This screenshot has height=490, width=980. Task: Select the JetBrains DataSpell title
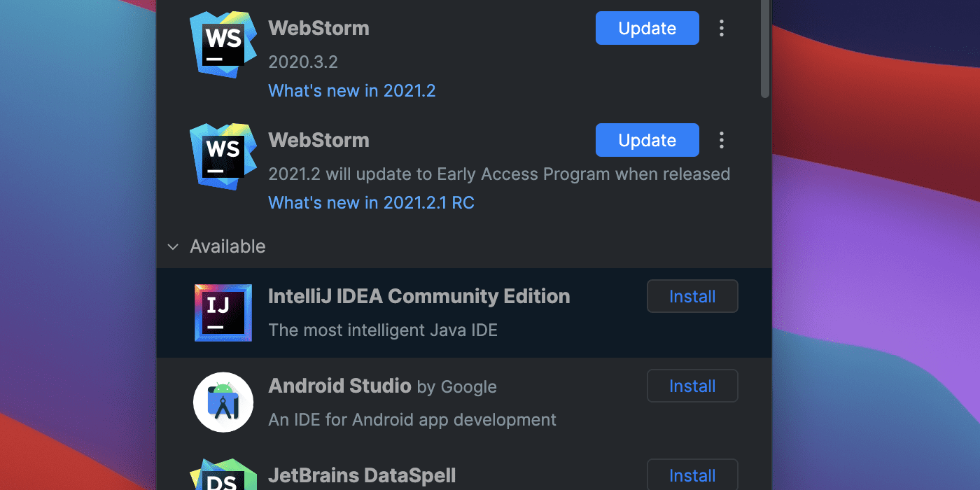[363, 475]
